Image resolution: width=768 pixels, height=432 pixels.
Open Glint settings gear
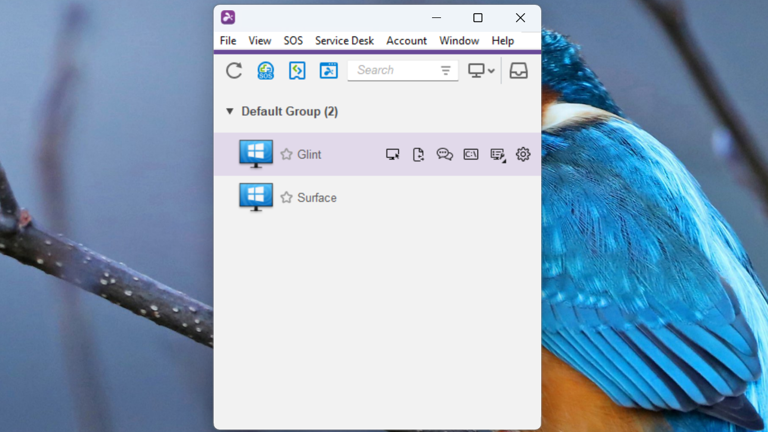(523, 154)
